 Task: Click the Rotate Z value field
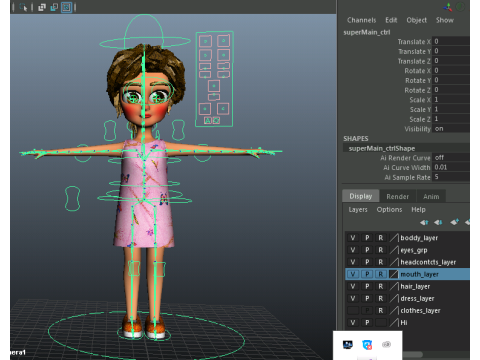click(451, 90)
